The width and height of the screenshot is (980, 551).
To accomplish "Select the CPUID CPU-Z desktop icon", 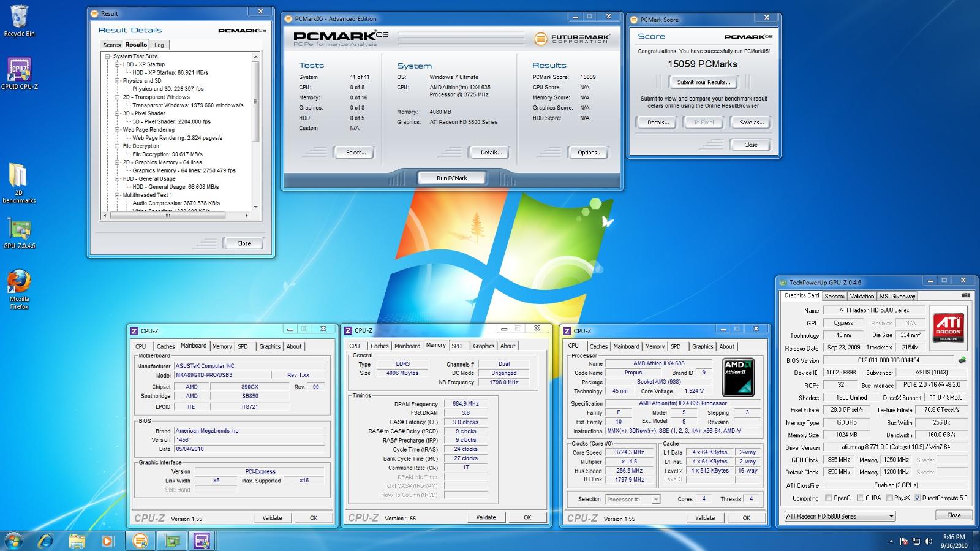I will pyautogui.click(x=19, y=74).
